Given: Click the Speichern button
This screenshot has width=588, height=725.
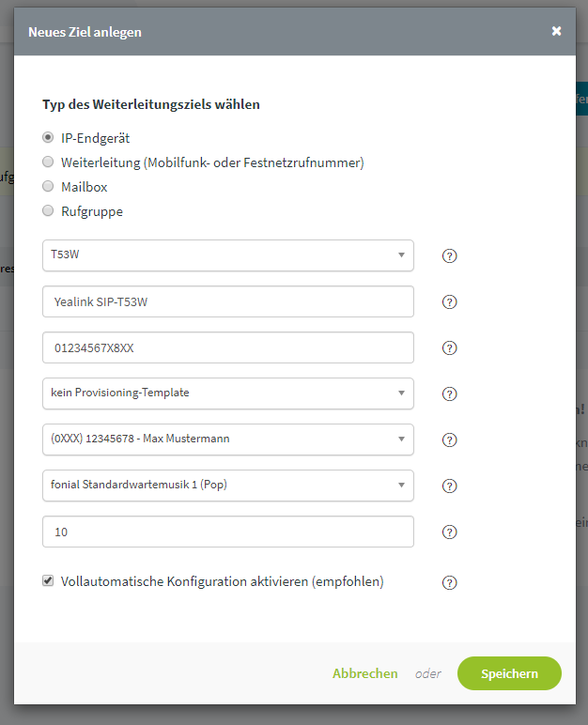Looking at the screenshot, I should tap(509, 673).
